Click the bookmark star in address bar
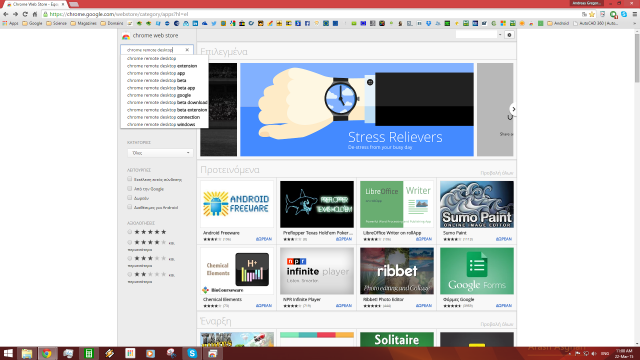The height and width of the screenshot is (360, 640). pos(592,14)
